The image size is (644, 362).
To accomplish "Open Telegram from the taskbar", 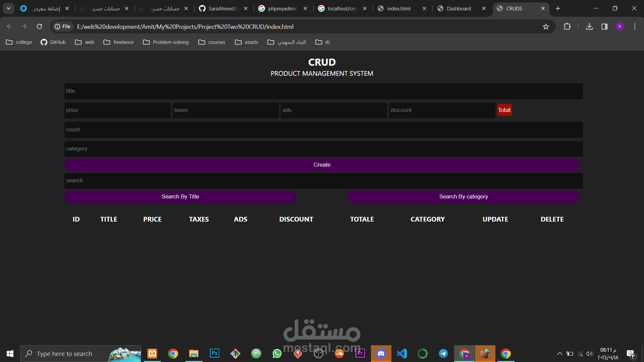I will tap(443, 353).
